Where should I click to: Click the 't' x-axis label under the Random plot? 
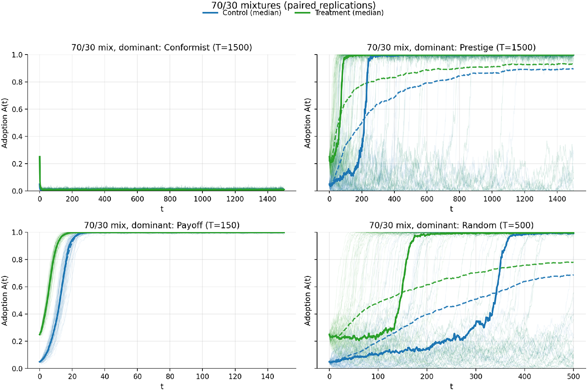pos(451,386)
